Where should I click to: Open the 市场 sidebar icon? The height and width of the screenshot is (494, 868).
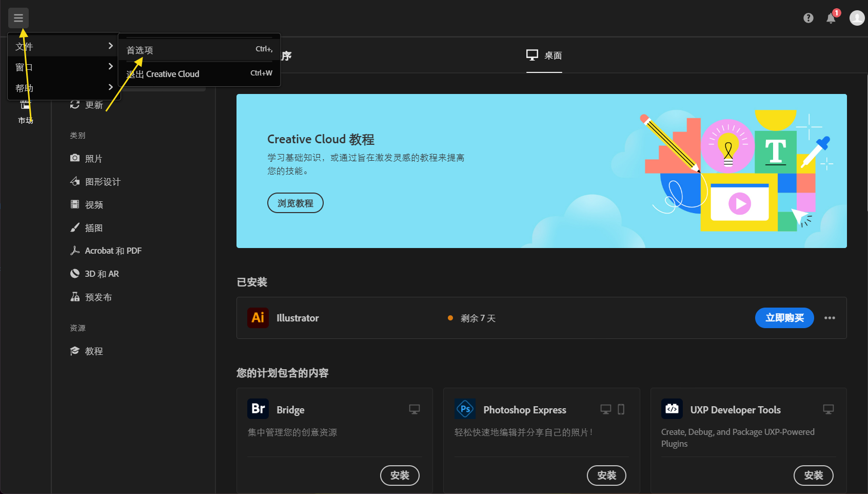pos(25,110)
